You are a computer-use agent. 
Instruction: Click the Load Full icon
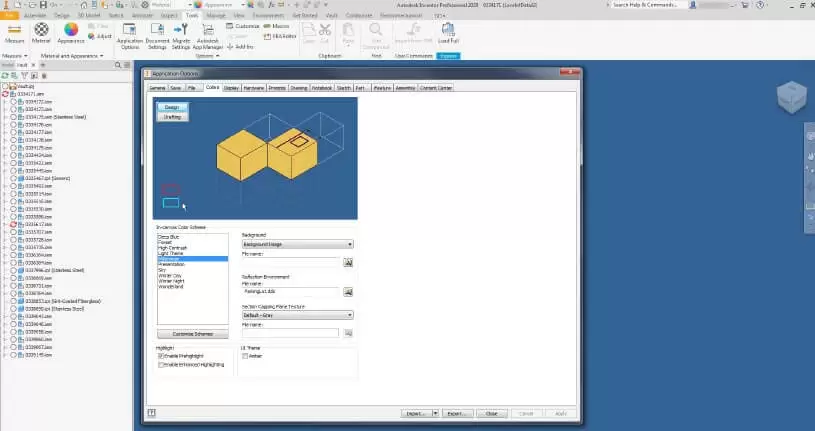point(448,32)
